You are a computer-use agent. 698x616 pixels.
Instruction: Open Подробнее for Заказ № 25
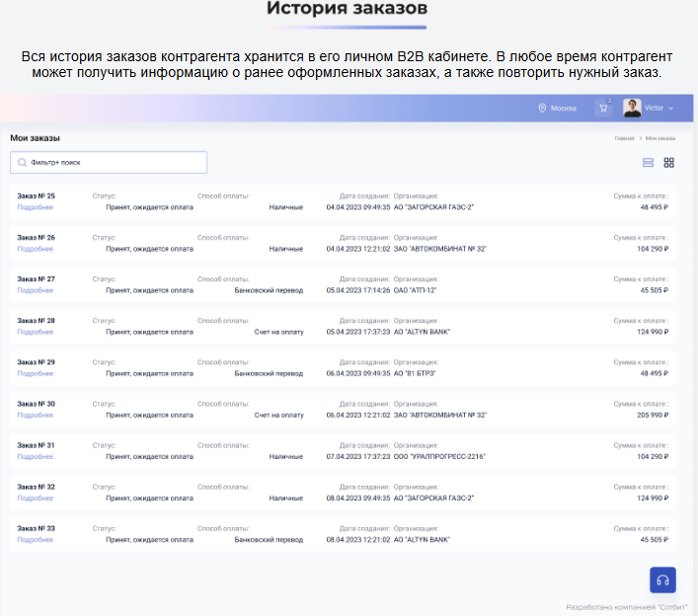click(x=35, y=207)
